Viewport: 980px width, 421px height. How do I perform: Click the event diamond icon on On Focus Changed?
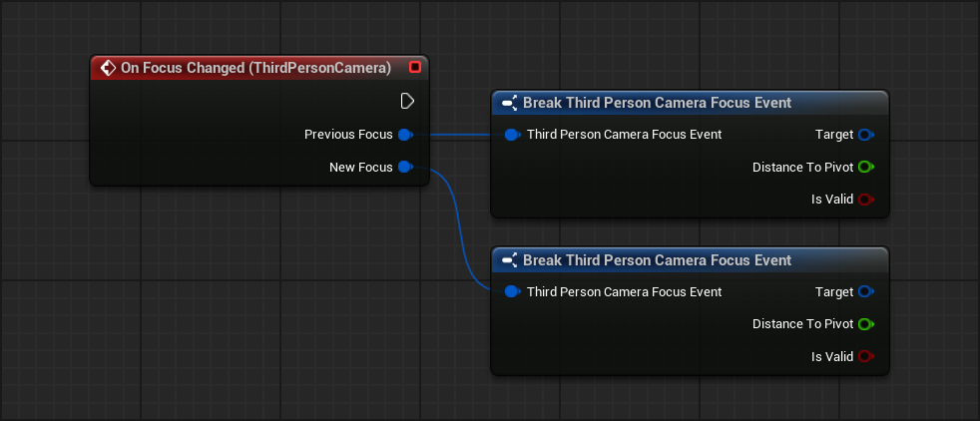pos(108,68)
